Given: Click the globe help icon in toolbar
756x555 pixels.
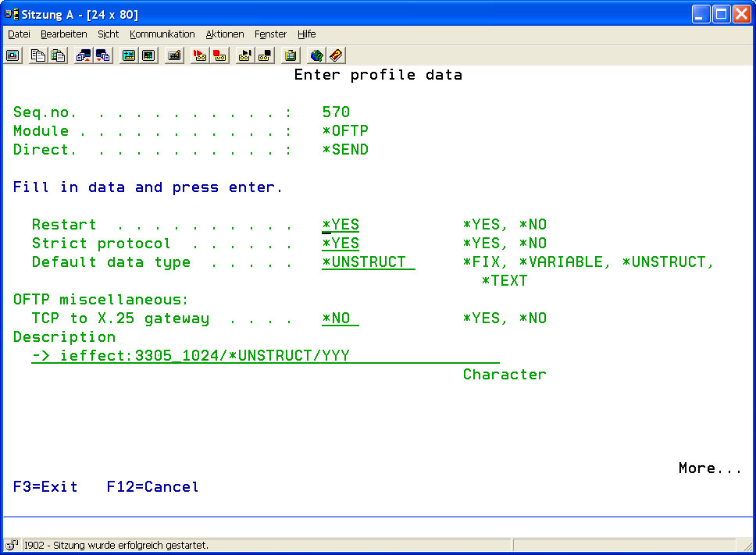Looking at the screenshot, I should pos(316,55).
